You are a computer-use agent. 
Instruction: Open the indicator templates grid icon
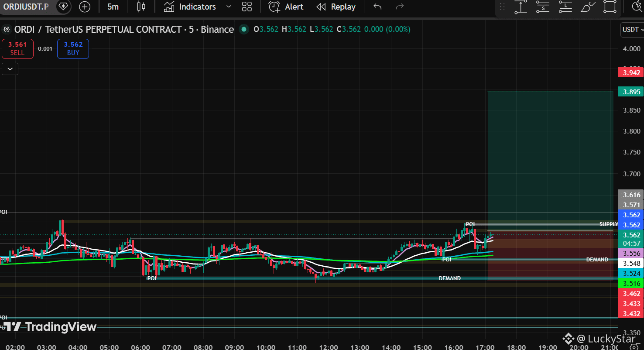pyautogui.click(x=247, y=7)
